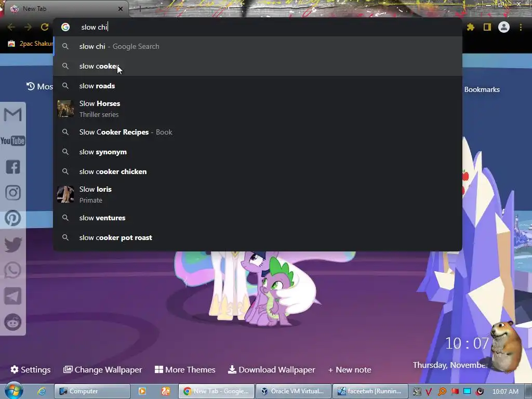The height and width of the screenshot is (399, 532).
Task: Switch to the Computer taskbar window
Action: [x=92, y=391]
